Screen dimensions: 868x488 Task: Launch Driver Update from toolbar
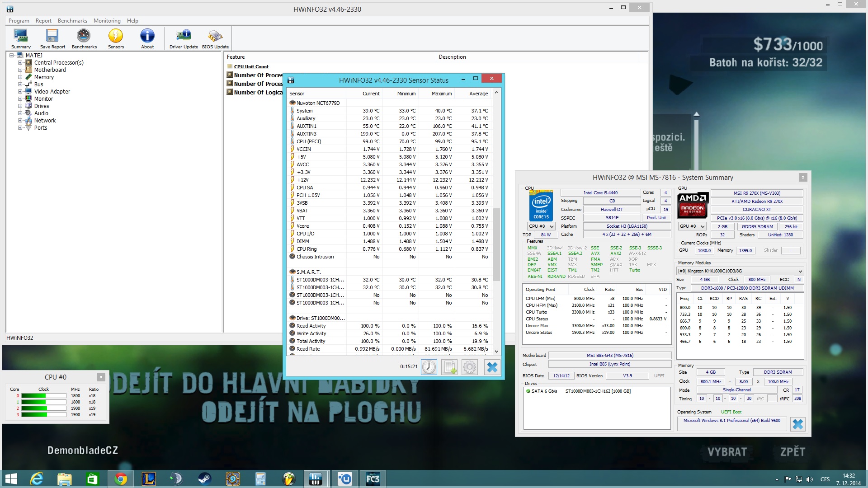point(184,38)
